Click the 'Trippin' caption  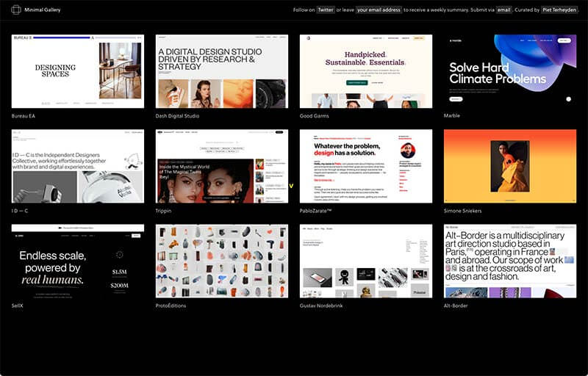click(x=163, y=211)
